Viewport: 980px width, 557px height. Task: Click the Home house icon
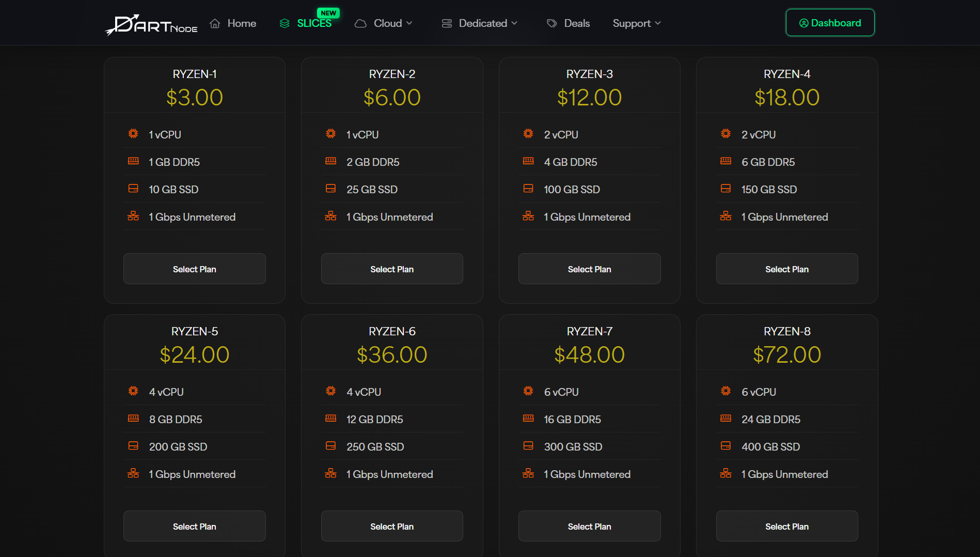[215, 23]
